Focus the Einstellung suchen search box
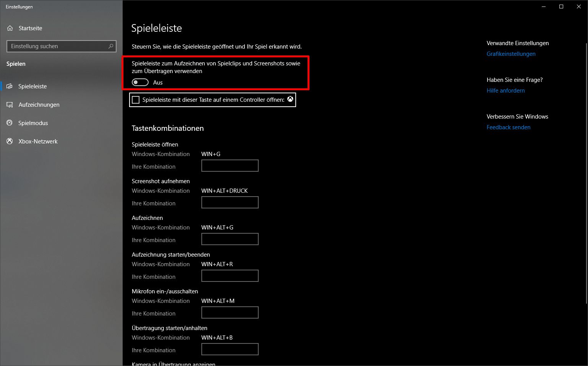Viewport: 588px width, 366px height. tap(62, 46)
